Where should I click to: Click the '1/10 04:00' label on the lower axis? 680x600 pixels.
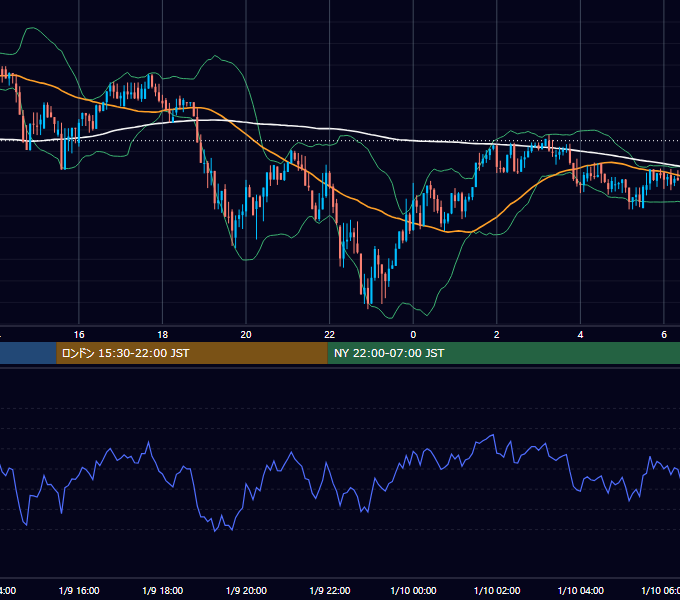click(581, 590)
